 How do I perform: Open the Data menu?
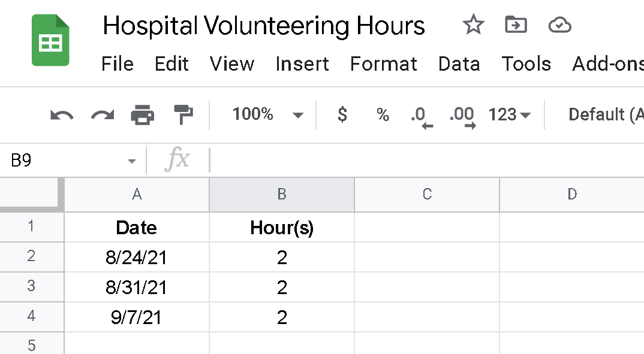point(459,64)
